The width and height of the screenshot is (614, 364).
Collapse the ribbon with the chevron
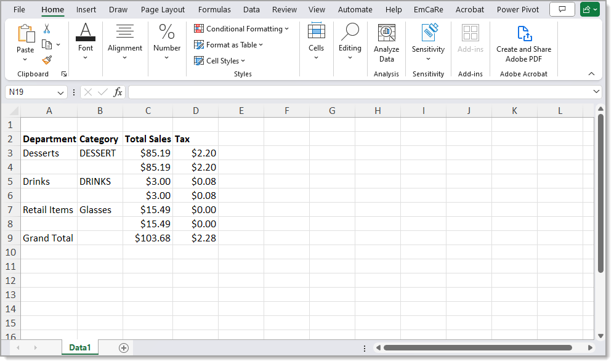coord(591,73)
